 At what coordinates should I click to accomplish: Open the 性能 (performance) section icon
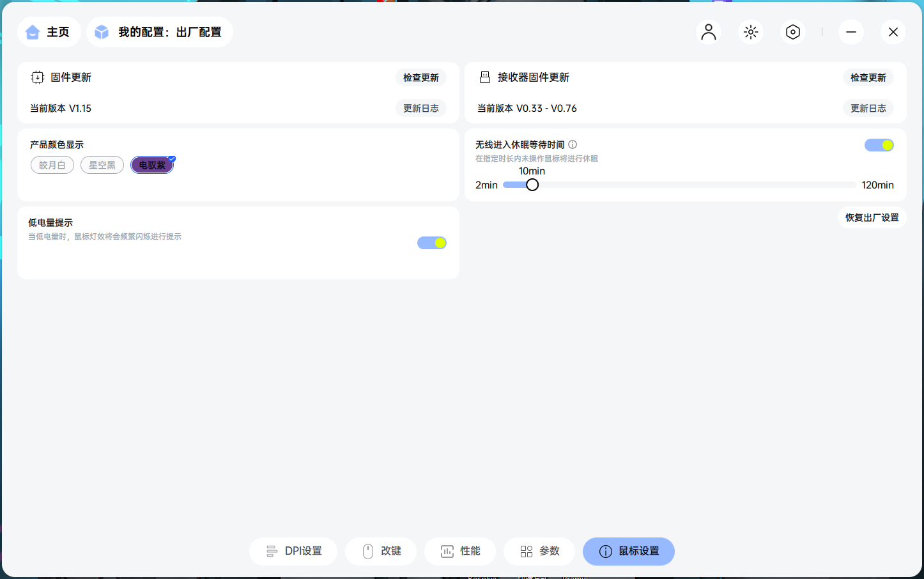[447, 551]
